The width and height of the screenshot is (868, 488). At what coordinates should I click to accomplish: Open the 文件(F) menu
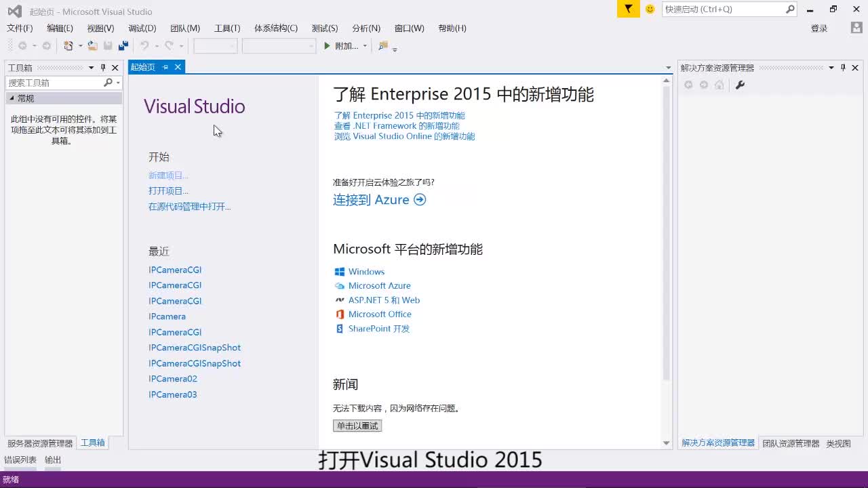point(20,28)
